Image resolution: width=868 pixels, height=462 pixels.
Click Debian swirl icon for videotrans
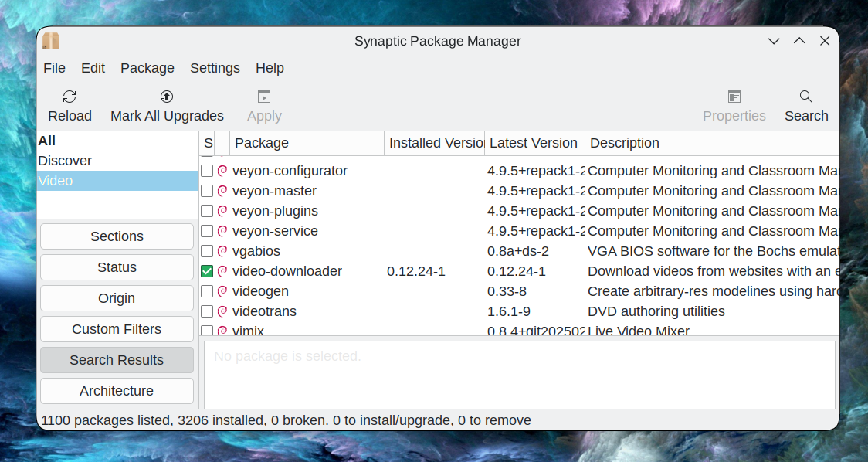[222, 311]
